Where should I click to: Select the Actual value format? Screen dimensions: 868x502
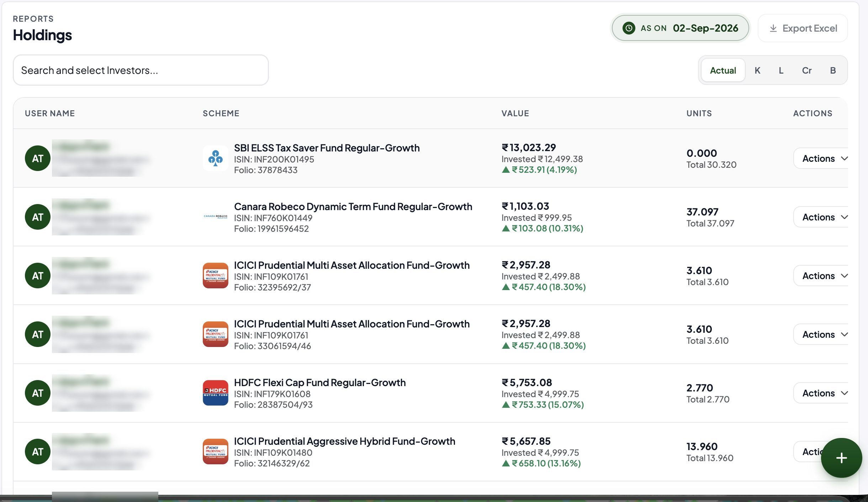click(723, 70)
